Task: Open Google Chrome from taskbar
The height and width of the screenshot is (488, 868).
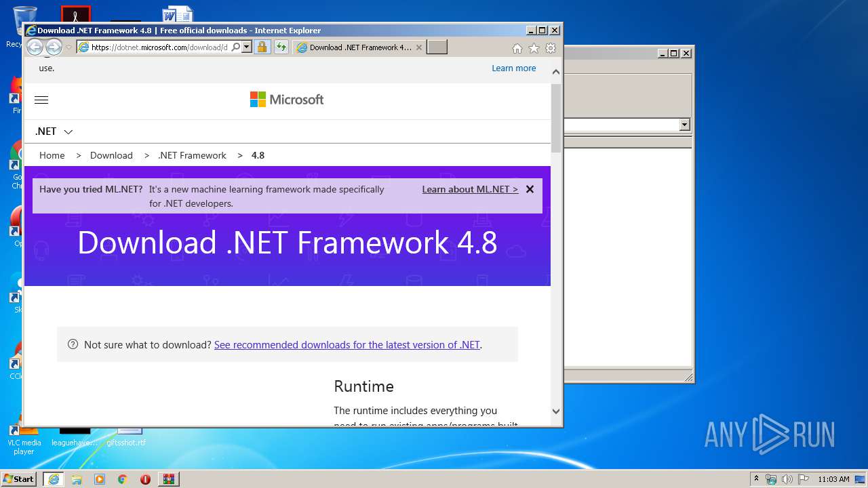Action: [x=123, y=479]
